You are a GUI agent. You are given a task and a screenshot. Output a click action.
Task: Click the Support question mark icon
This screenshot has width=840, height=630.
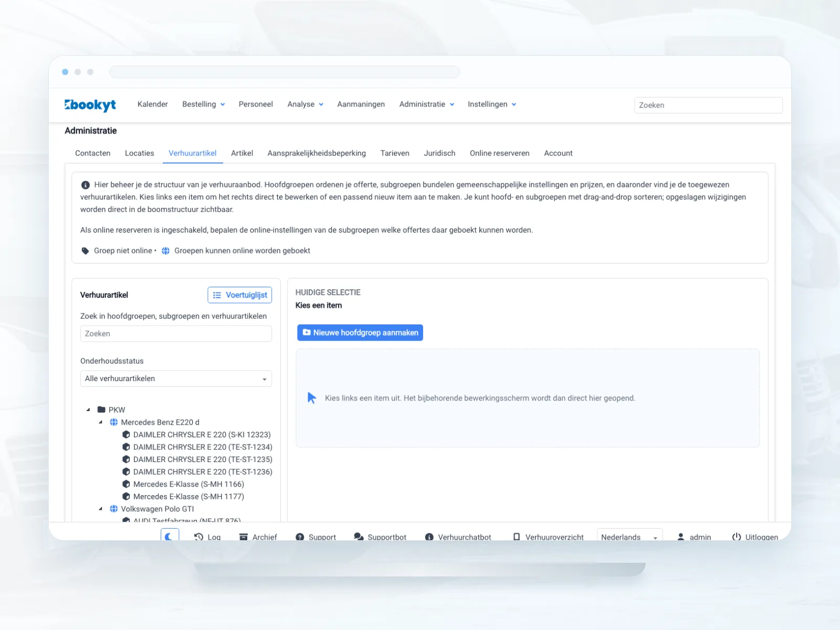click(x=300, y=537)
